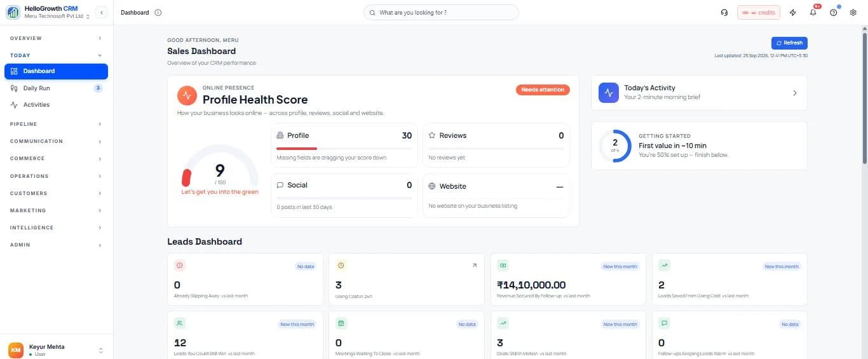Expand the Intelligence section
The height and width of the screenshot is (359, 868).
56,227
